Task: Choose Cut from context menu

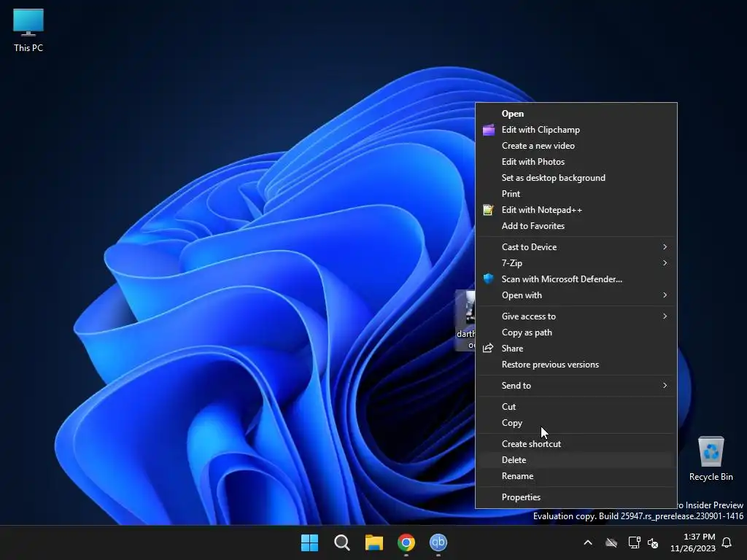Action: 576,407
